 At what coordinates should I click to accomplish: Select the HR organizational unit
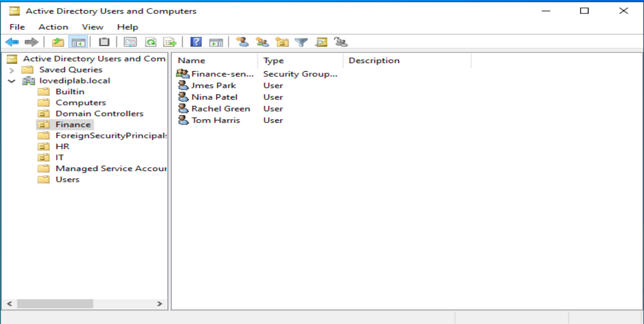pyautogui.click(x=62, y=146)
